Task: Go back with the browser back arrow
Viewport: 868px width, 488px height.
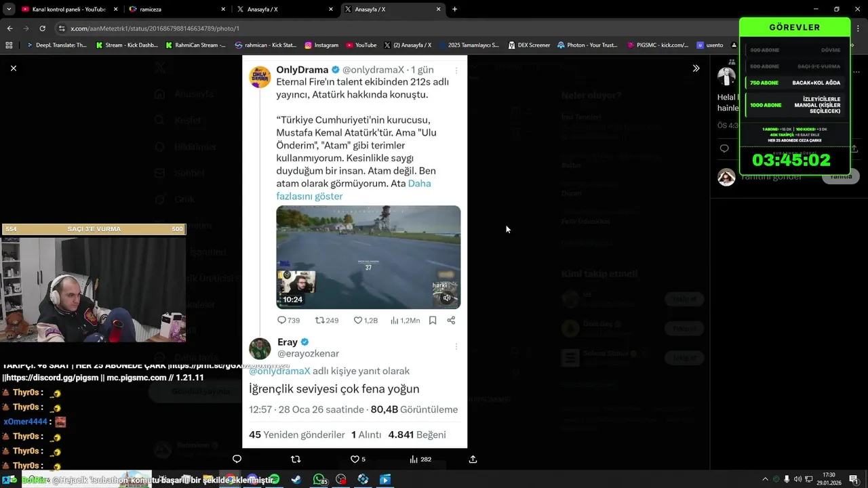Action: (9, 28)
